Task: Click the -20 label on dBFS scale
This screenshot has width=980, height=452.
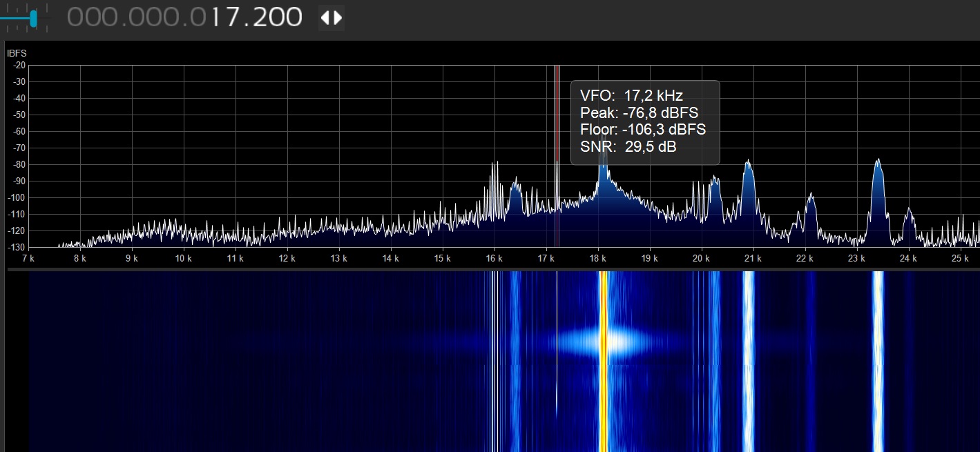Action: 18,66
